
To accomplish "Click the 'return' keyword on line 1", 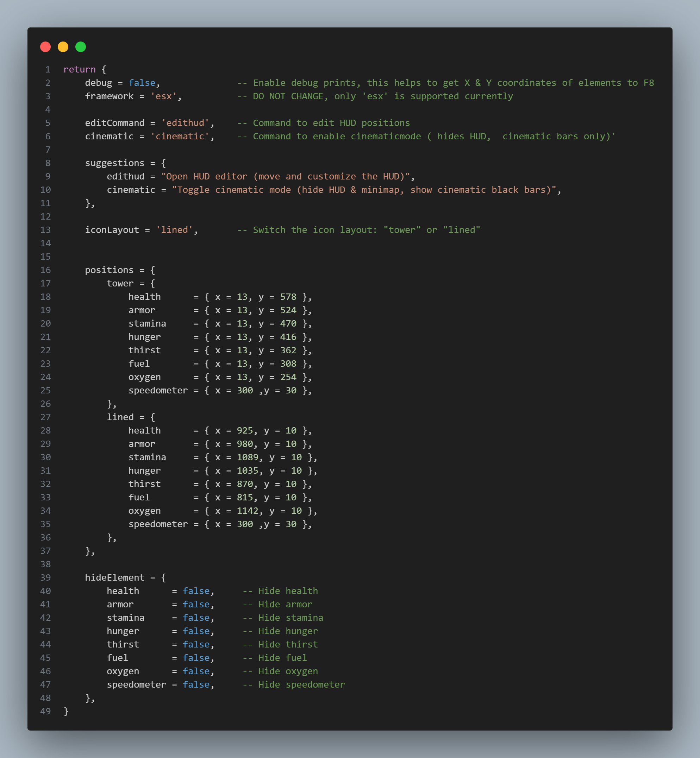I will 79,70.
